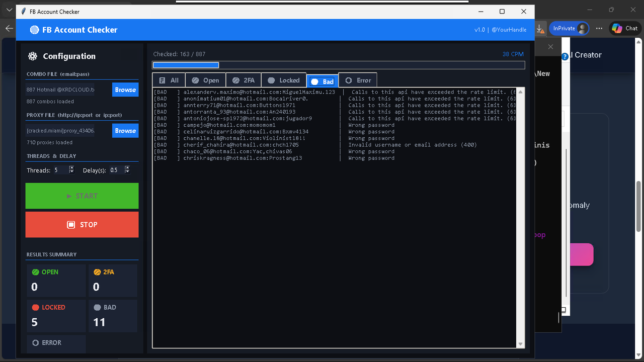
Task: Click the Delay(s) number field
Action: click(116, 170)
